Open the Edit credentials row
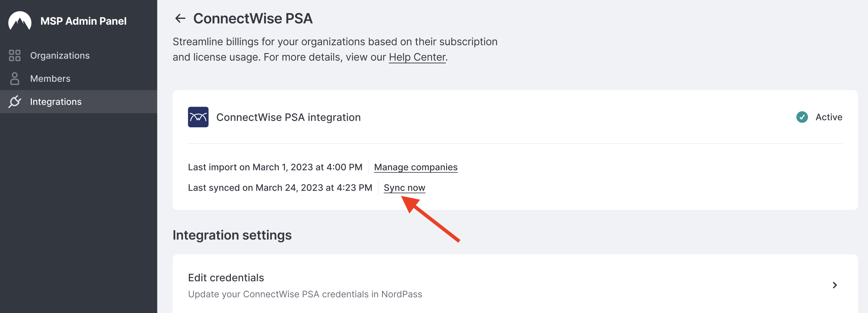The image size is (868, 313). 515,285
